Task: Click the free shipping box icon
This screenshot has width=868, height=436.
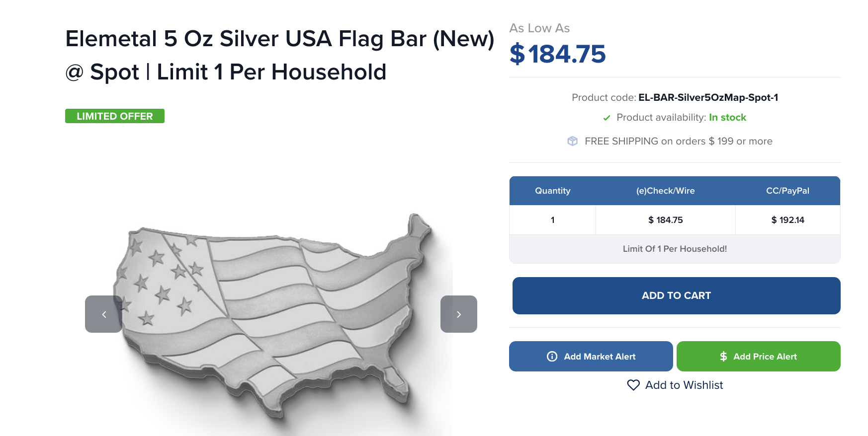Action: click(573, 141)
